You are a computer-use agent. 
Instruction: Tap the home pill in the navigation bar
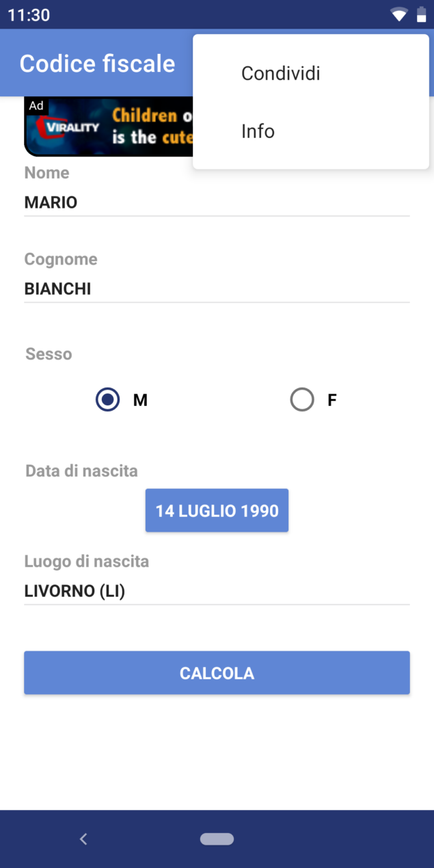tap(217, 839)
